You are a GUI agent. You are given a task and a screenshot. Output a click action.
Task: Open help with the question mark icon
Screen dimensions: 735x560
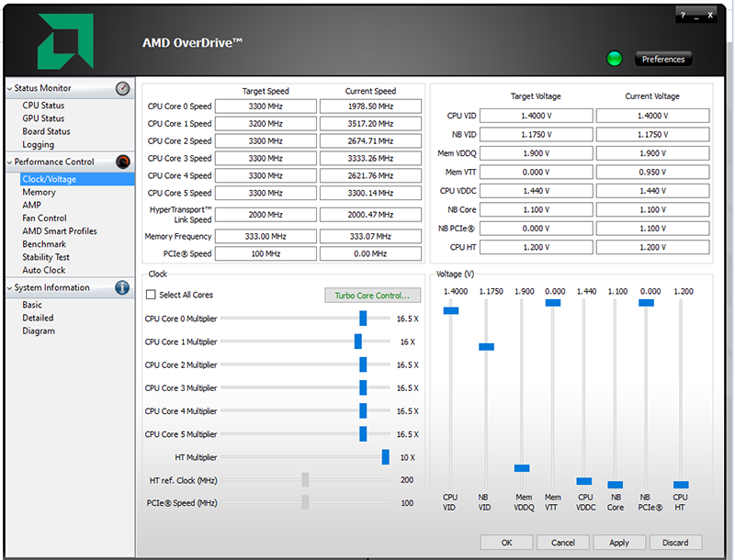pos(683,16)
